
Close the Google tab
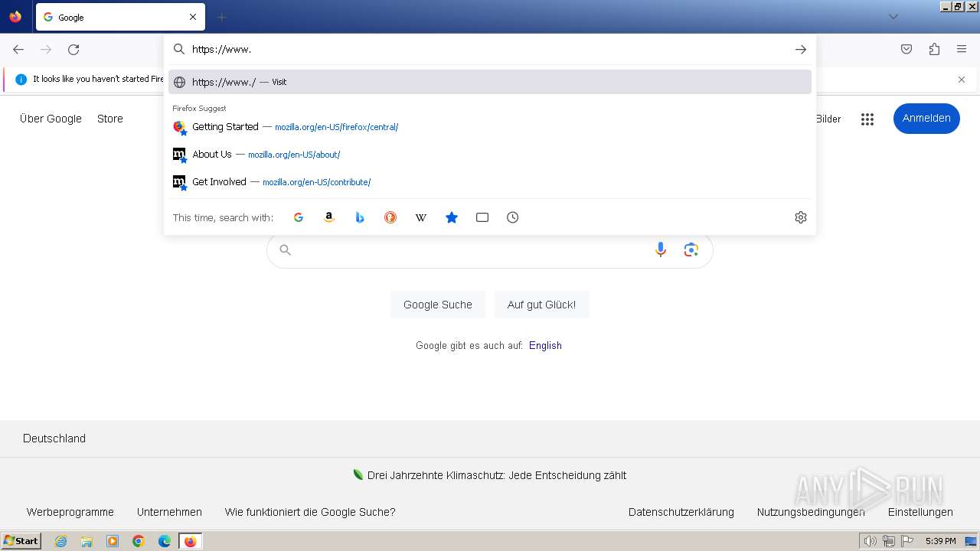(x=193, y=17)
